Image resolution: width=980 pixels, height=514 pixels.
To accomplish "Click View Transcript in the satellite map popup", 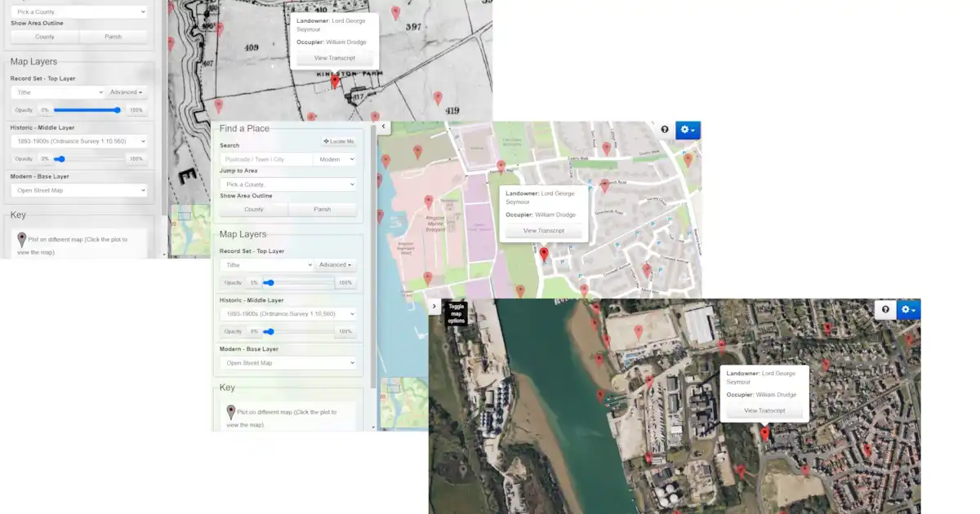I will coord(765,410).
